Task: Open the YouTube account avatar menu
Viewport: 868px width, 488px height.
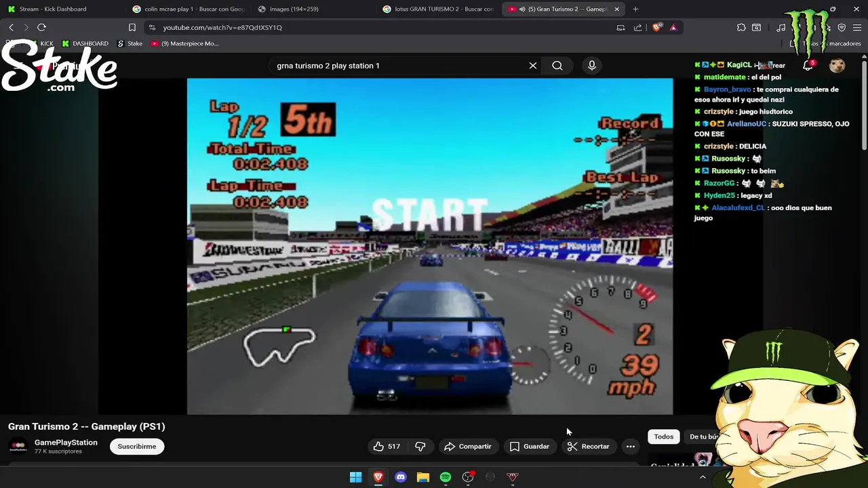Action: tap(837, 65)
